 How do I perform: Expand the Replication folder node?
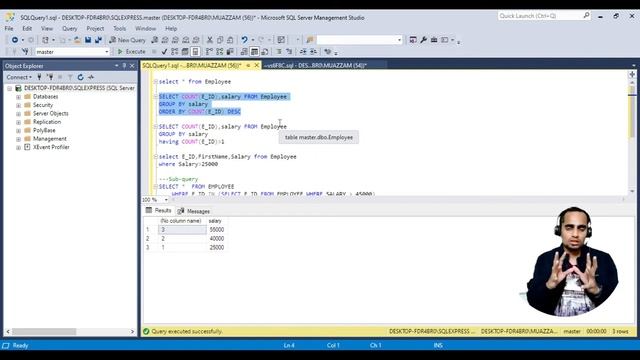point(18,122)
